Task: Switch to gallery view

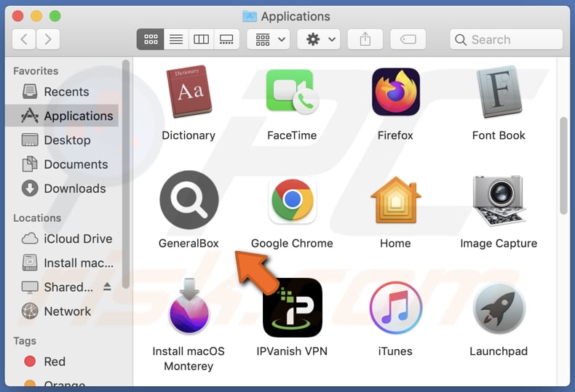Action: [226, 39]
